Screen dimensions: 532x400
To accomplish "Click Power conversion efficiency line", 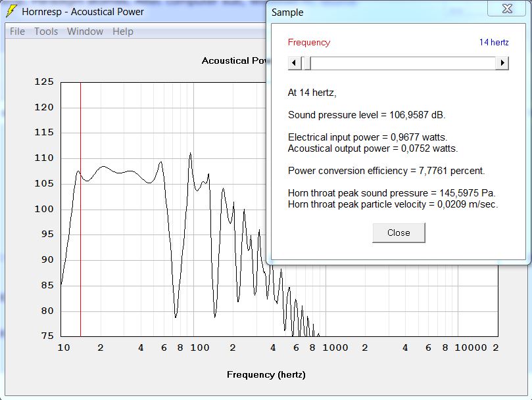I will (x=386, y=171).
